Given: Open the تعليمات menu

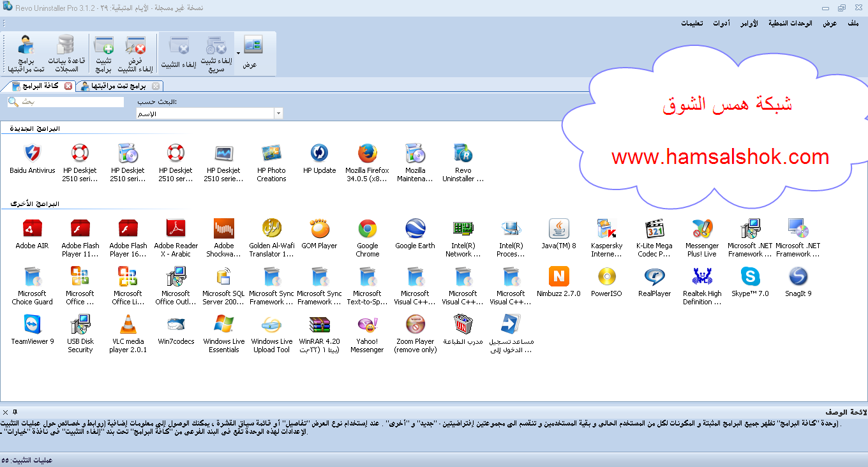Looking at the screenshot, I should (692, 23).
